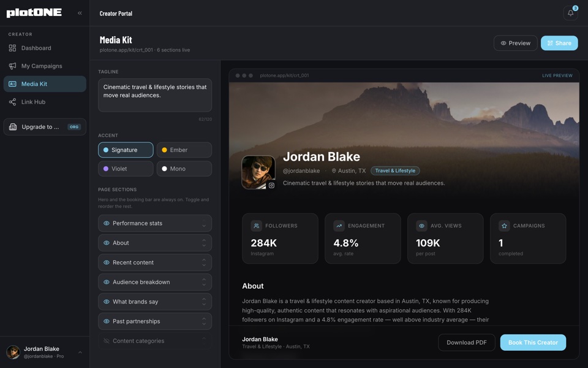Click the Preview button
Image resolution: width=588 pixels, height=368 pixels.
515,43
